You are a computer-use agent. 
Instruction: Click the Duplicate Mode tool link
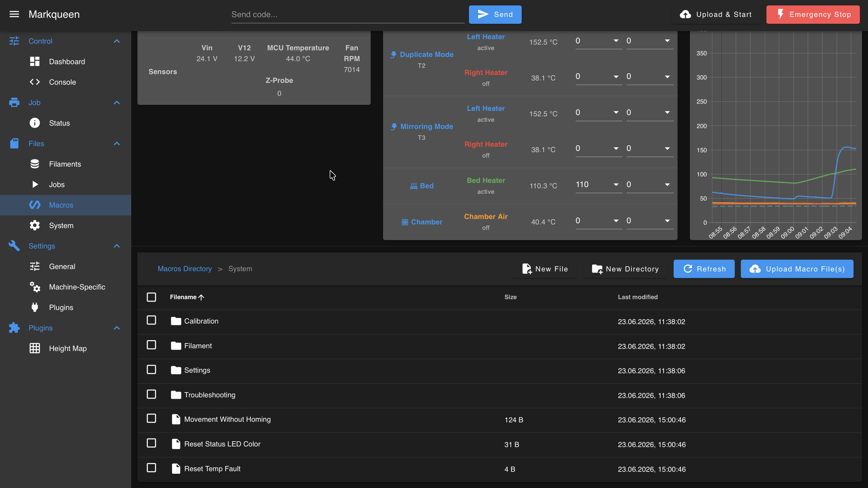[426, 55]
